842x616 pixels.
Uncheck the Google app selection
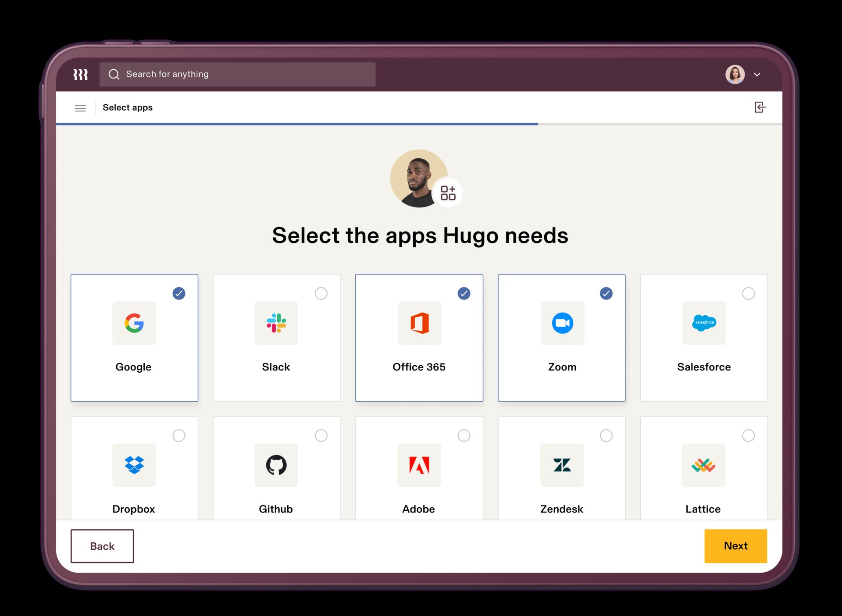tap(178, 294)
